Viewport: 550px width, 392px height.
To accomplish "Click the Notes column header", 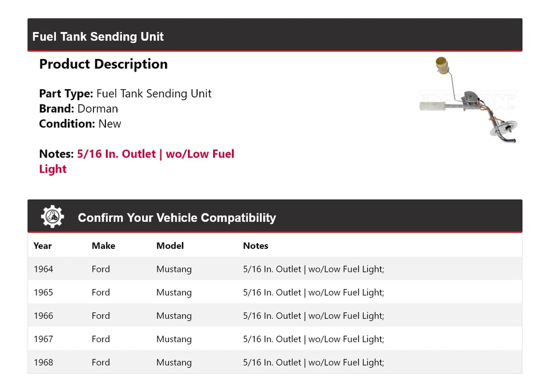I will (x=256, y=246).
